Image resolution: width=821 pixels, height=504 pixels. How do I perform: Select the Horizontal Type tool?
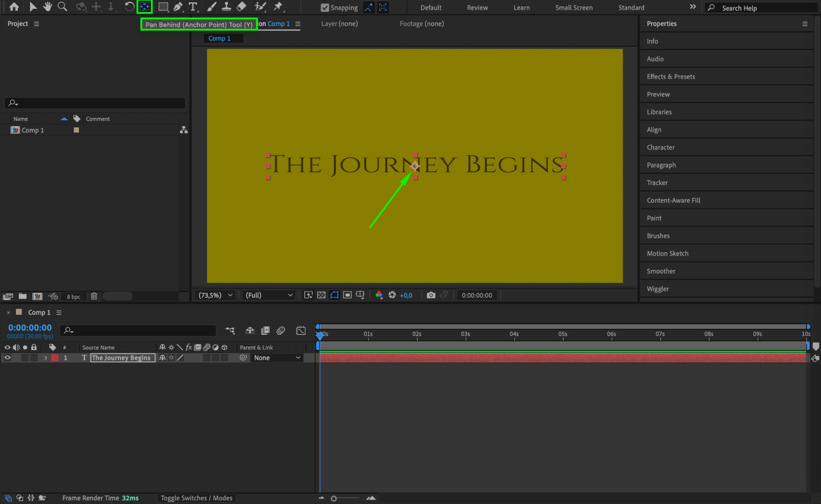pos(193,7)
